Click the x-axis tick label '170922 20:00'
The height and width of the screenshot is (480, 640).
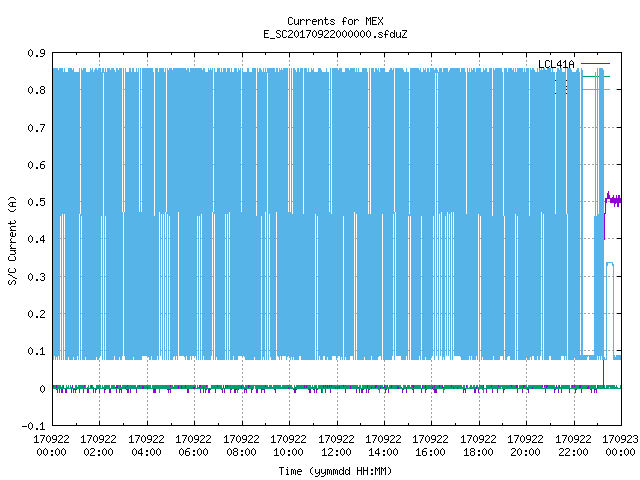[x=525, y=445]
